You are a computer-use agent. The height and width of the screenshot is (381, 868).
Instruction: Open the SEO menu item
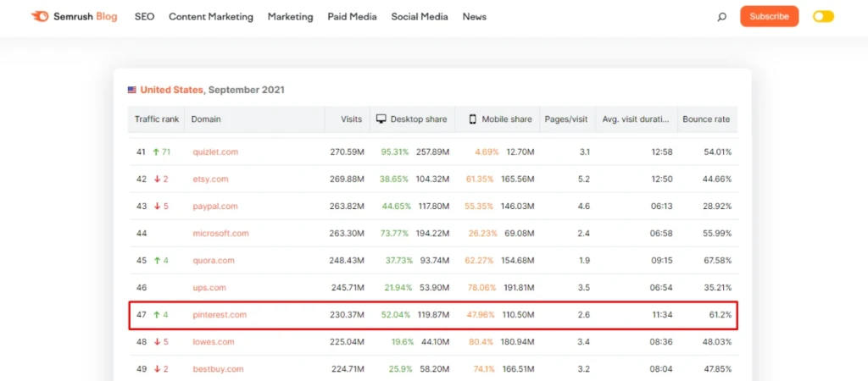click(144, 17)
